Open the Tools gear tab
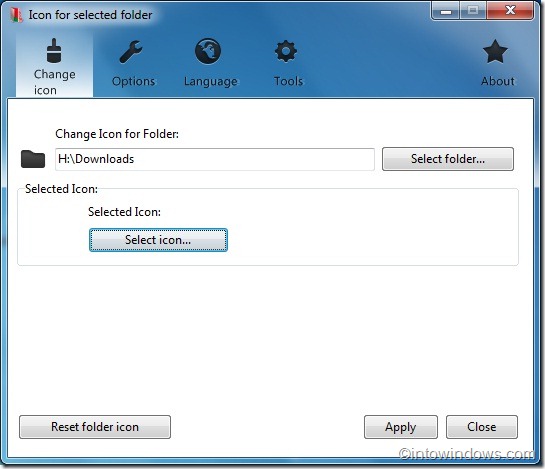The height and width of the screenshot is (469, 545). (287, 64)
